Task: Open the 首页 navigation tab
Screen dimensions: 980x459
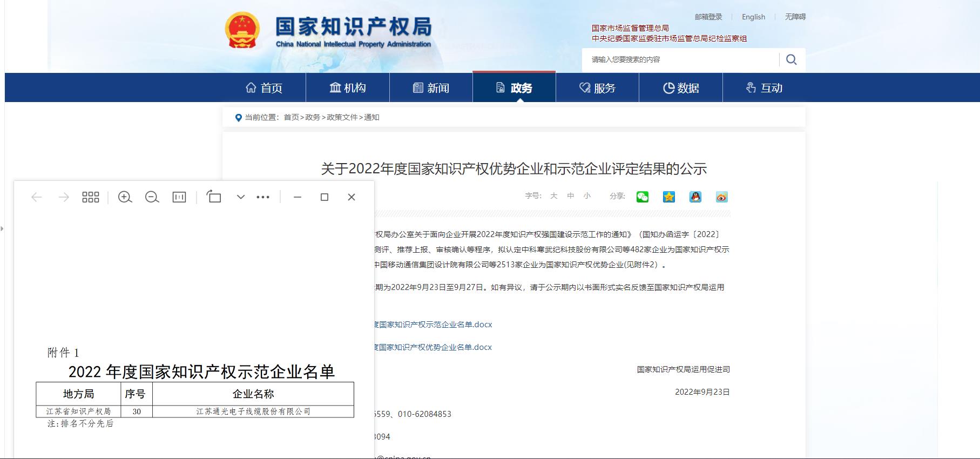Action: (x=264, y=87)
